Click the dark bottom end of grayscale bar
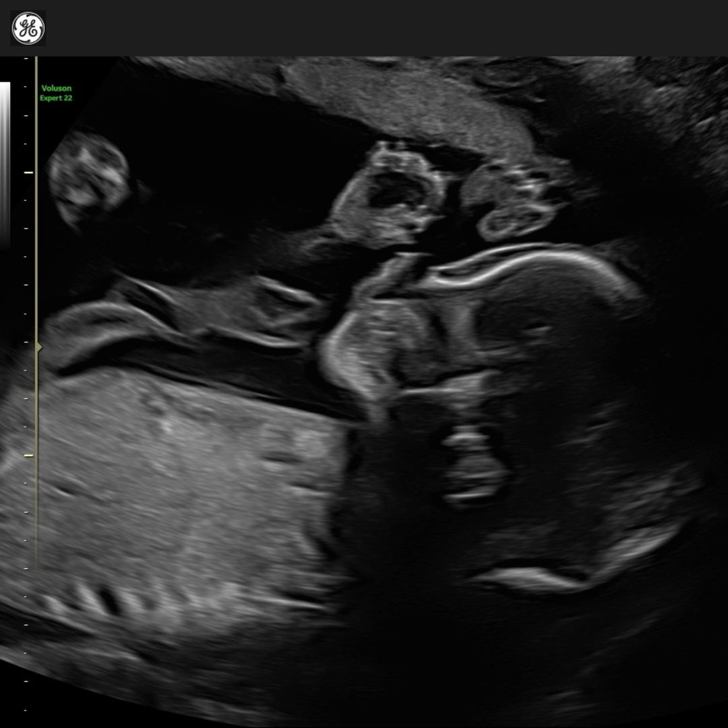 (x=5, y=243)
